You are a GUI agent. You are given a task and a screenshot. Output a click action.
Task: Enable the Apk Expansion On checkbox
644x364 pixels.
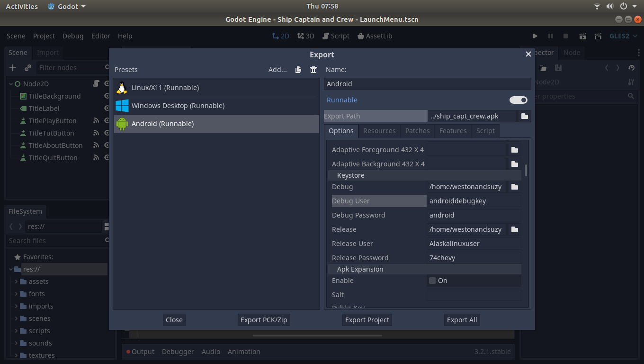pyautogui.click(x=432, y=281)
